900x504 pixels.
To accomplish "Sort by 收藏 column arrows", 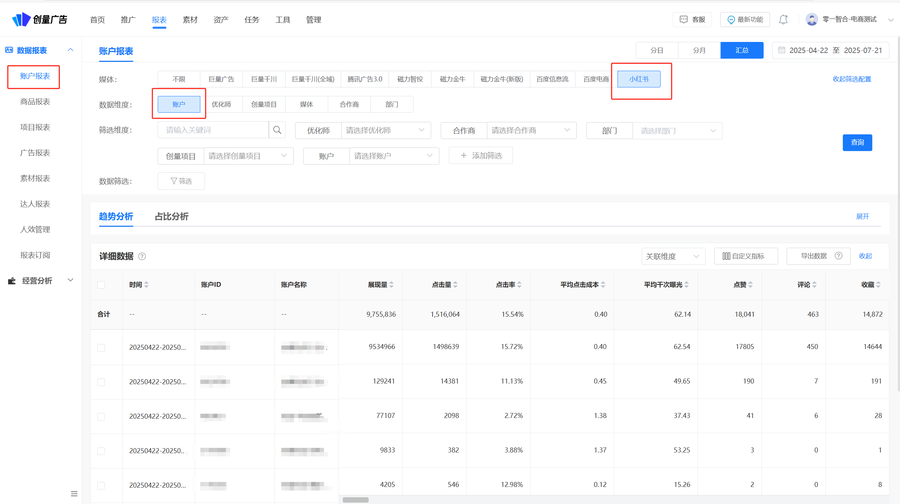I will (x=878, y=285).
